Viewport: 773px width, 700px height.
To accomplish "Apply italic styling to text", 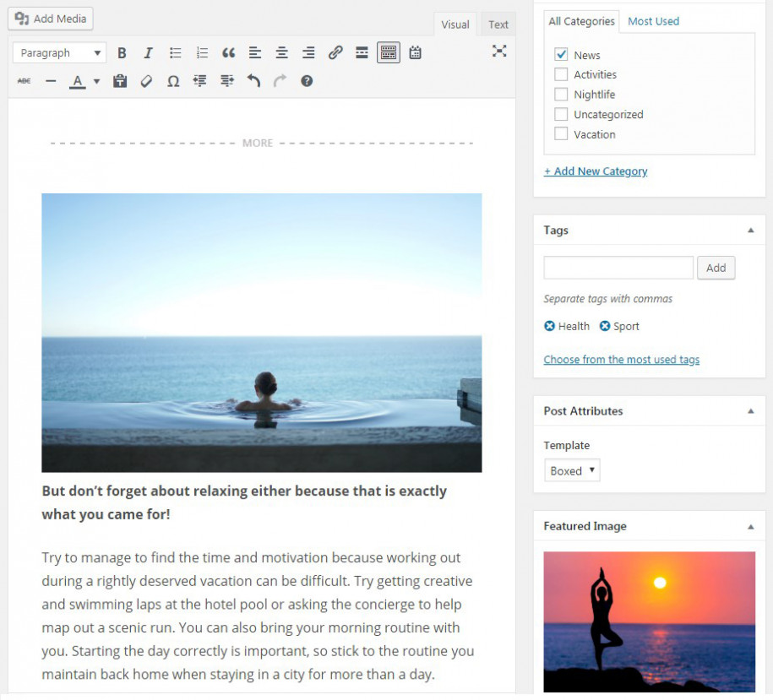I will point(148,52).
